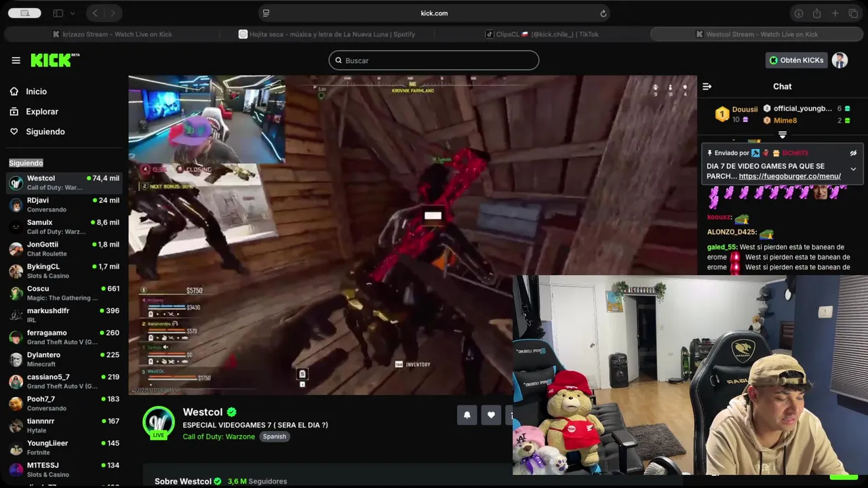
Task: Expand the pinned message chevron
Action: coord(853,169)
